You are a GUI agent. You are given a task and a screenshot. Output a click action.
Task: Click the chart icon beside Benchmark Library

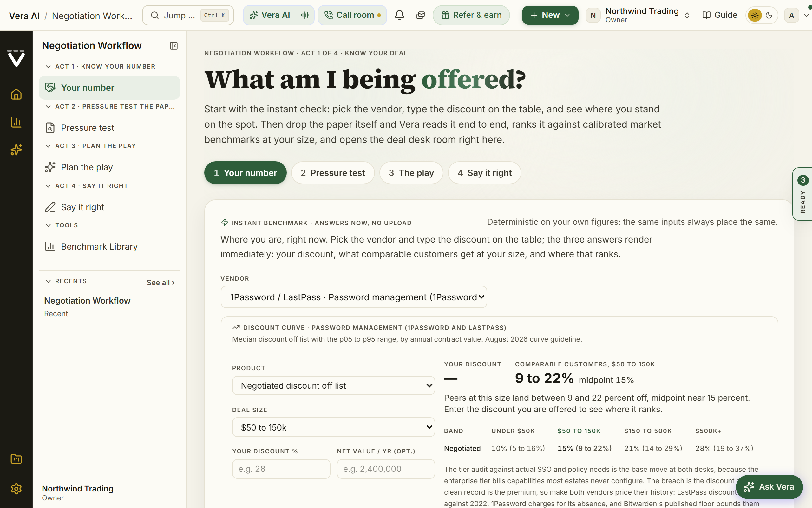pyautogui.click(x=50, y=247)
